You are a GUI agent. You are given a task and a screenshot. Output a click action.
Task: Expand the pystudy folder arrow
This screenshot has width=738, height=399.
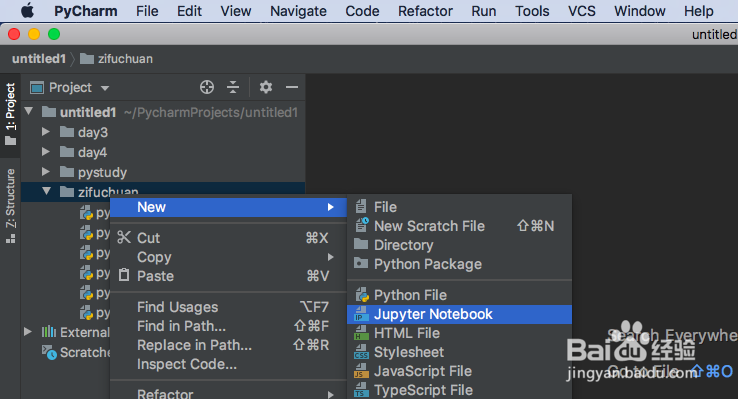pyautogui.click(x=46, y=172)
